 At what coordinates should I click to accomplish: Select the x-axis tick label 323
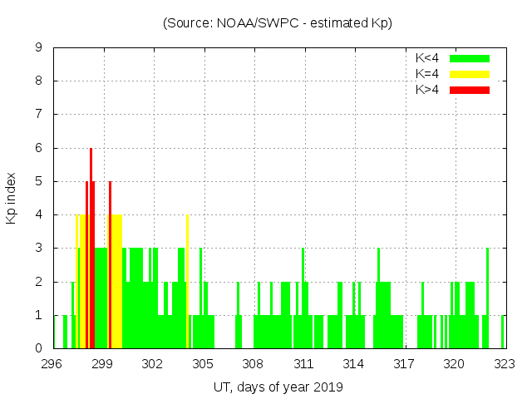(505, 364)
